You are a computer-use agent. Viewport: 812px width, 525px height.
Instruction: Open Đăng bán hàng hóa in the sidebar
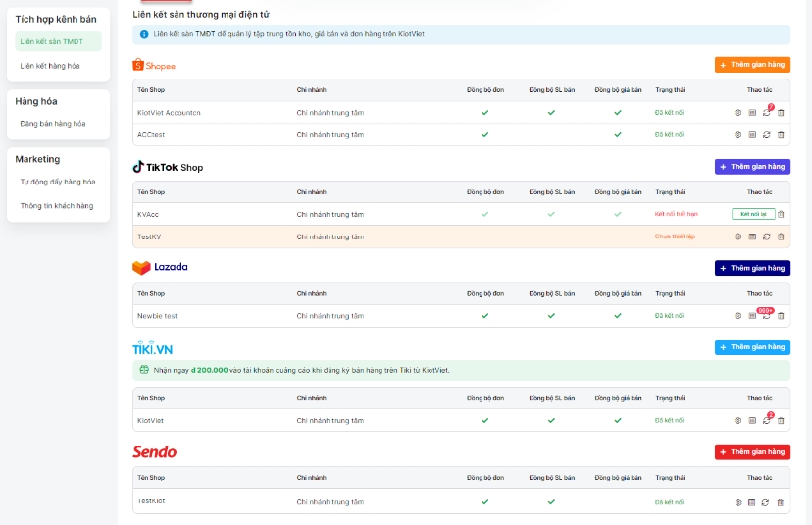53,124
